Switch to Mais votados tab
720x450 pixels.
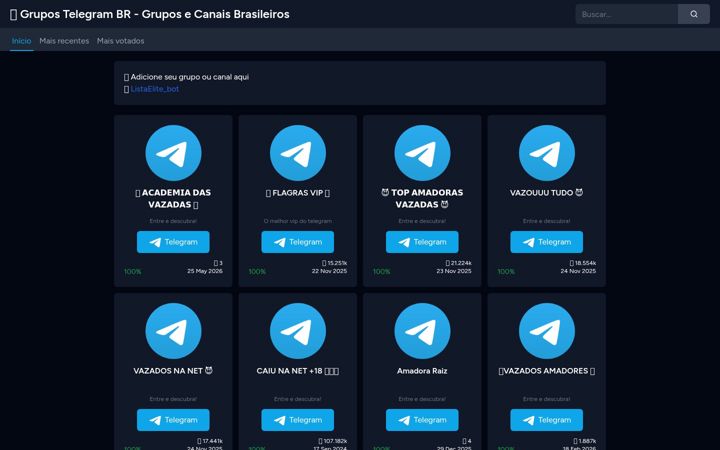click(x=120, y=41)
